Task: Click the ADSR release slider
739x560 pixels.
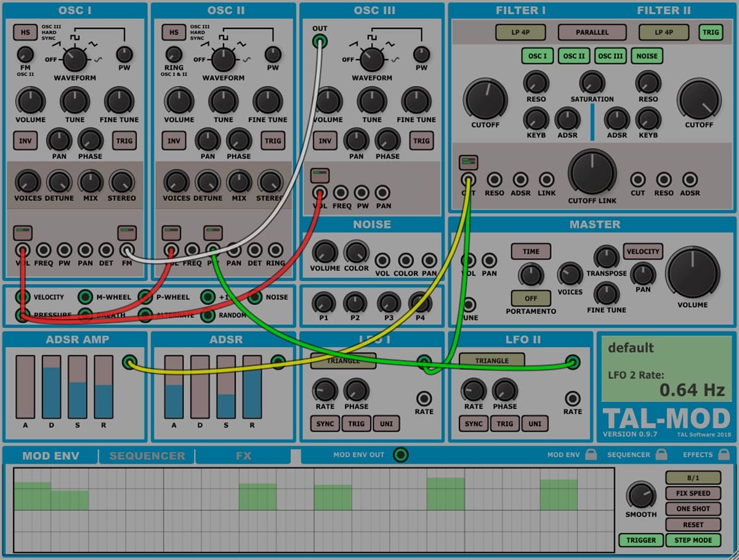Action: tap(252, 387)
